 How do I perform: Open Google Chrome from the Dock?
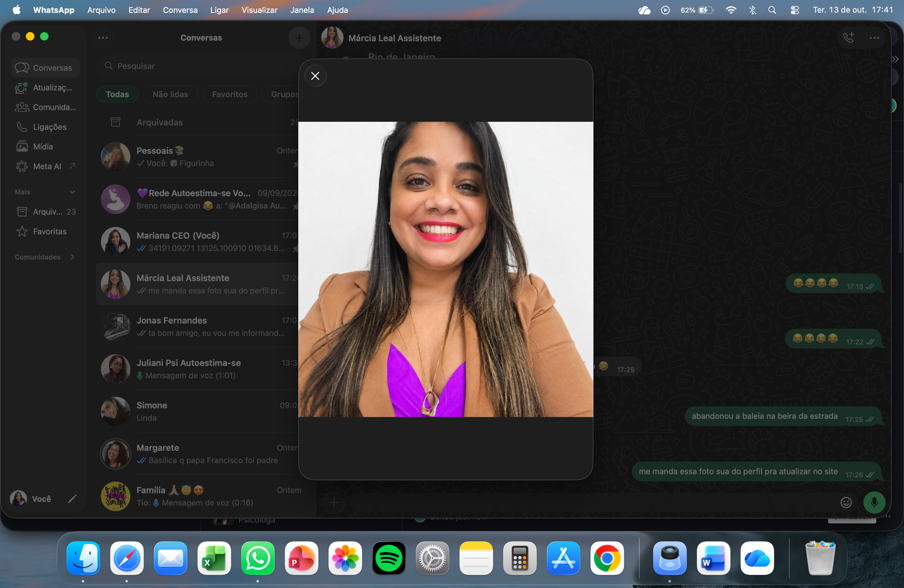[607, 558]
